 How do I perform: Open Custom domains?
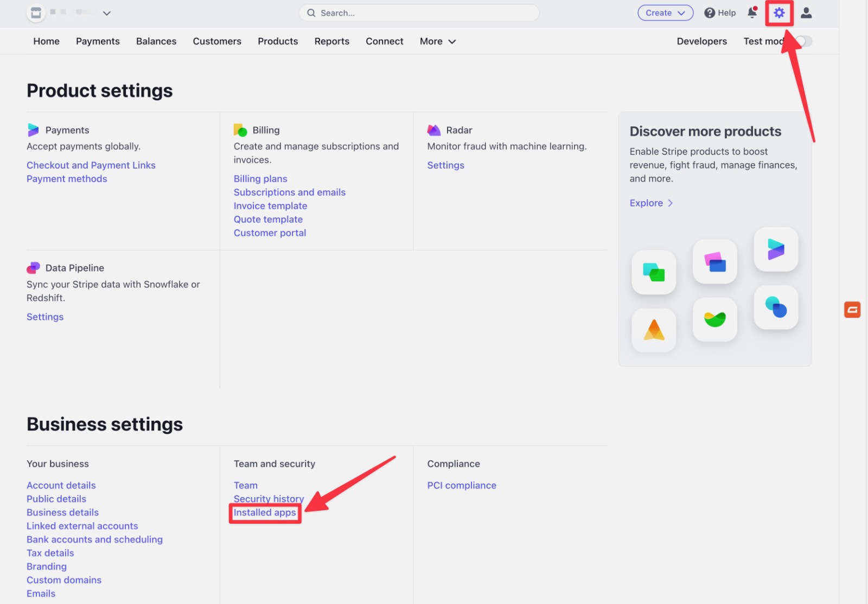(x=64, y=580)
